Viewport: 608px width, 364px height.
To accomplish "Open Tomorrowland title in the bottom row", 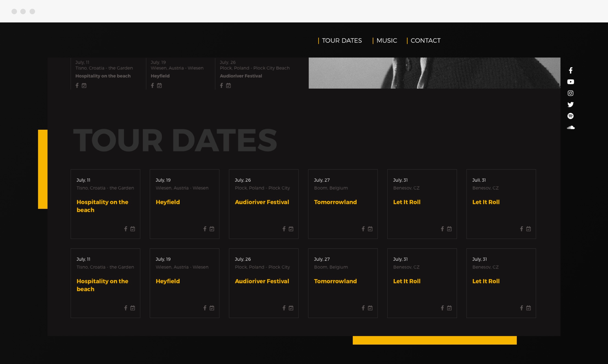I will tap(335, 281).
